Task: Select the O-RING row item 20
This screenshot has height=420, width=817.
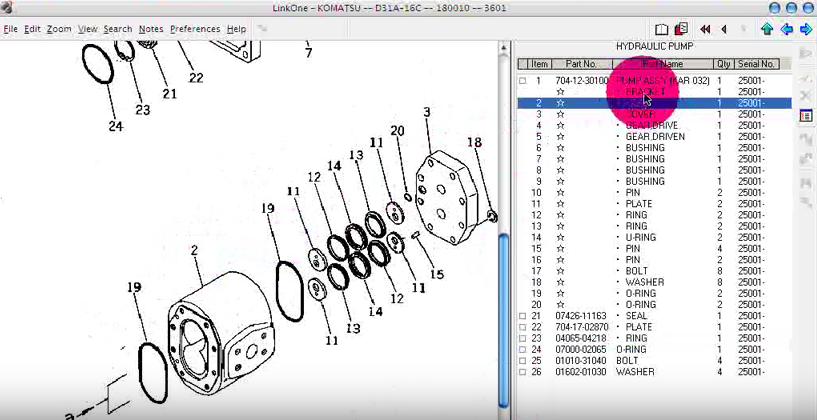Action: (x=654, y=305)
